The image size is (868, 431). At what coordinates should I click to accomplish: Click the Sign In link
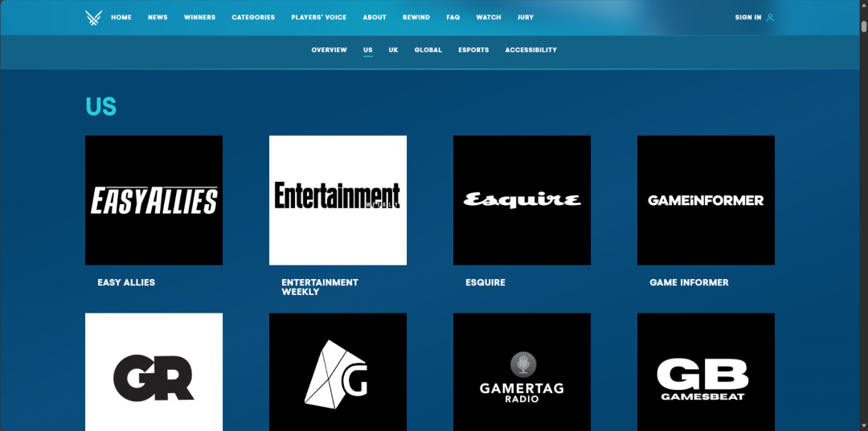point(747,17)
